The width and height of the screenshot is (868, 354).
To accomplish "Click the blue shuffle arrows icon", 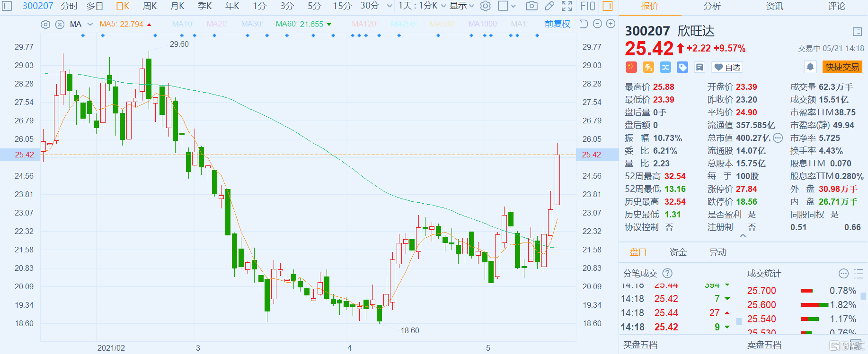I will [665, 67].
